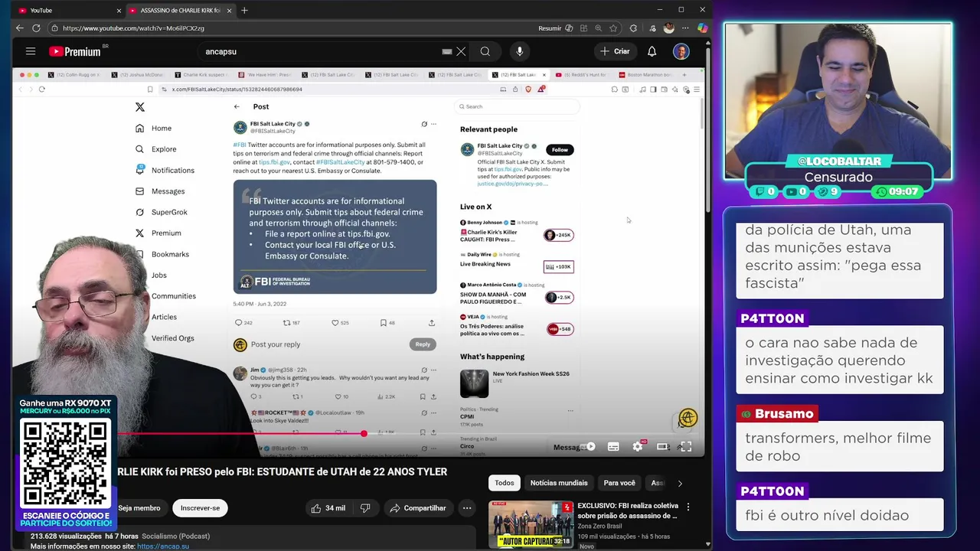Open the https://ancap.su description link
The image size is (980, 551).
click(x=163, y=546)
